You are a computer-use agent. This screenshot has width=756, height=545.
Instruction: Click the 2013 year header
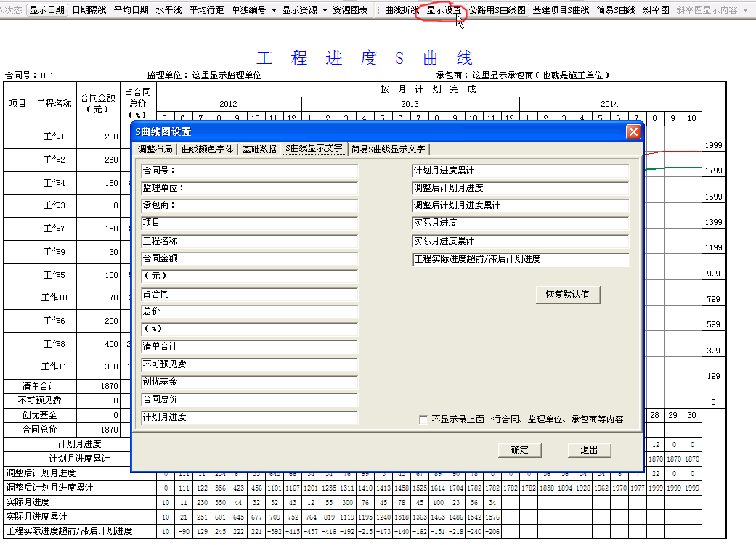pos(410,104)
